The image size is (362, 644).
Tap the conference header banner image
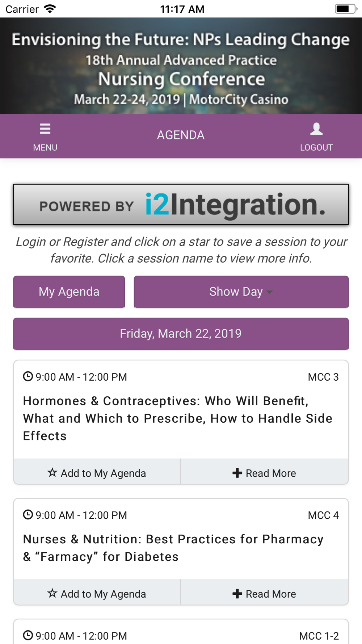181,66
